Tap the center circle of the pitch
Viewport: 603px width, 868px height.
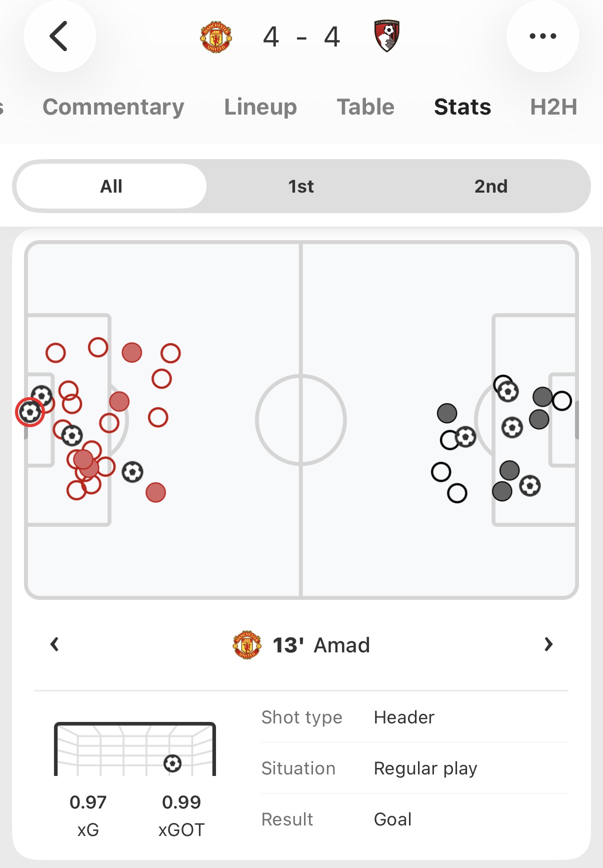click(301, 420)
